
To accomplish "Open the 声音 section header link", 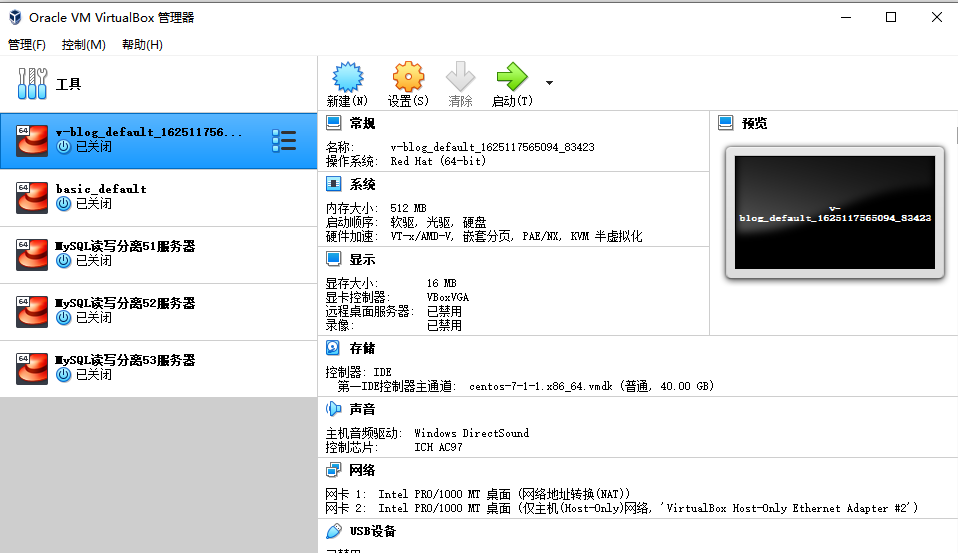I will 362,409.
